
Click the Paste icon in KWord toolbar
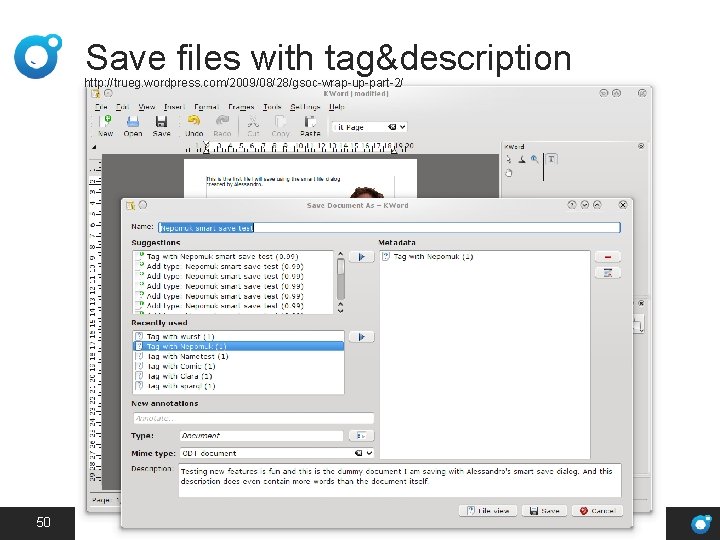[310, 122]
